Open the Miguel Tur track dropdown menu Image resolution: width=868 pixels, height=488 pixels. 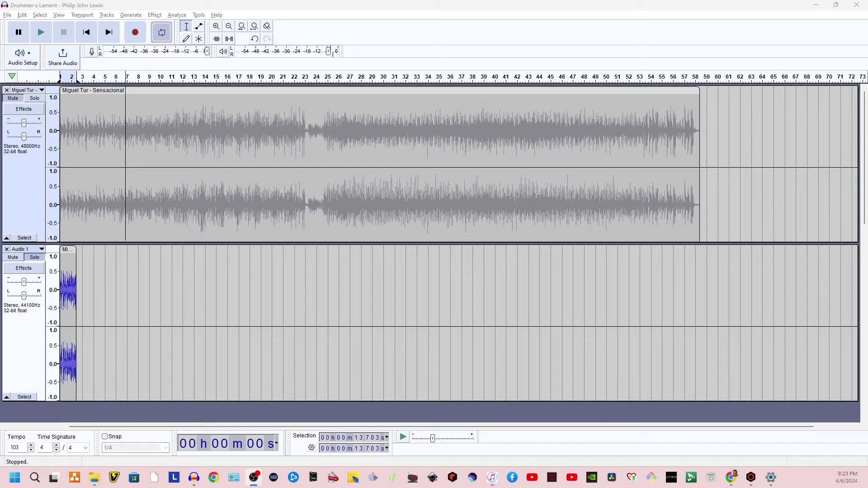pos(42,90)
